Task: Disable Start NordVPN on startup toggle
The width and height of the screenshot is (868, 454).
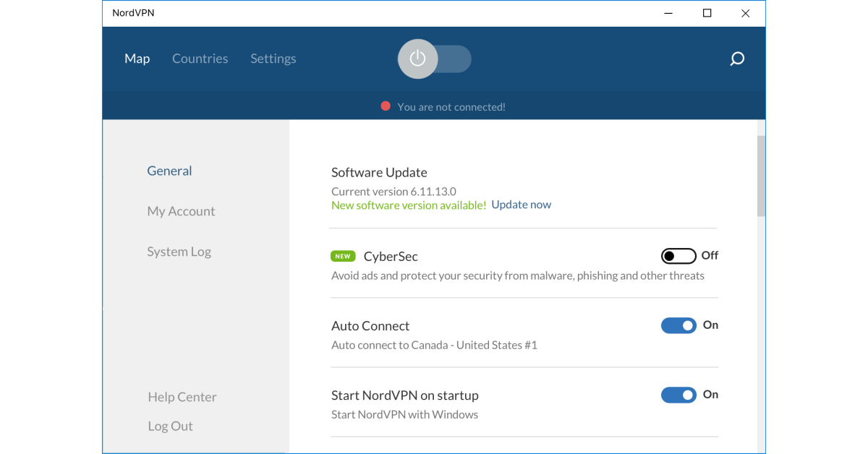Action: click(x=678, y=395)
